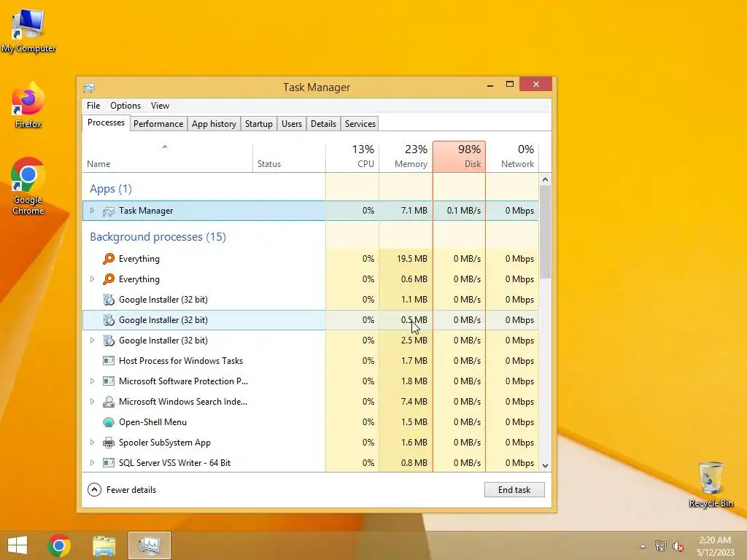Image resolution: width=747 pixels, height=560 pixels.
Task: Switch to the Users tab
Action: pos(292,124)
